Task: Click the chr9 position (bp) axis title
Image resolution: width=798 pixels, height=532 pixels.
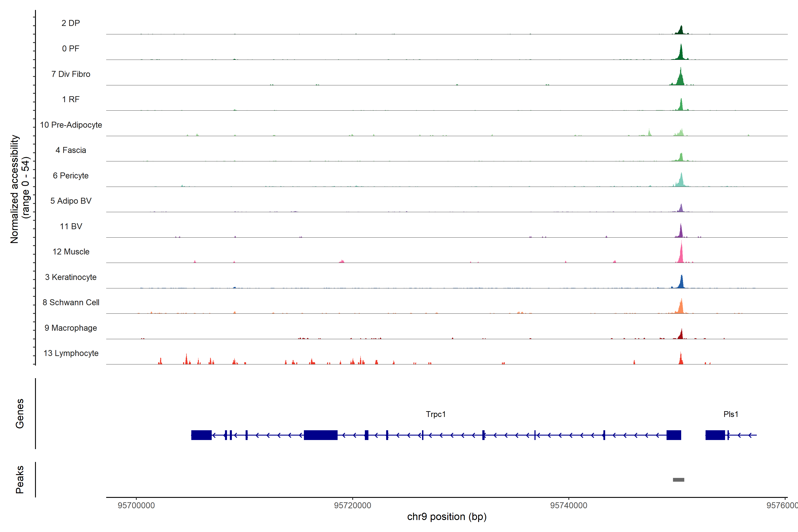Action: pyautogui.click(x=447, y=517)
